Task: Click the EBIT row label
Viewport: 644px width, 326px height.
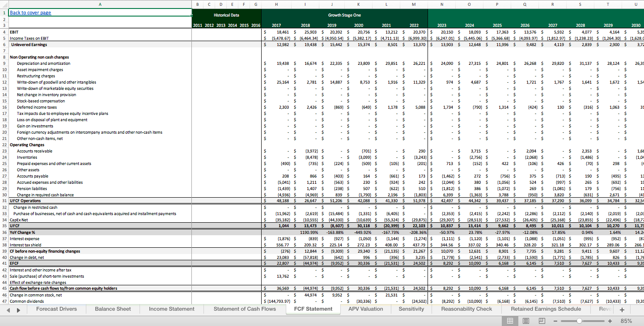Action: coord(14,32)
